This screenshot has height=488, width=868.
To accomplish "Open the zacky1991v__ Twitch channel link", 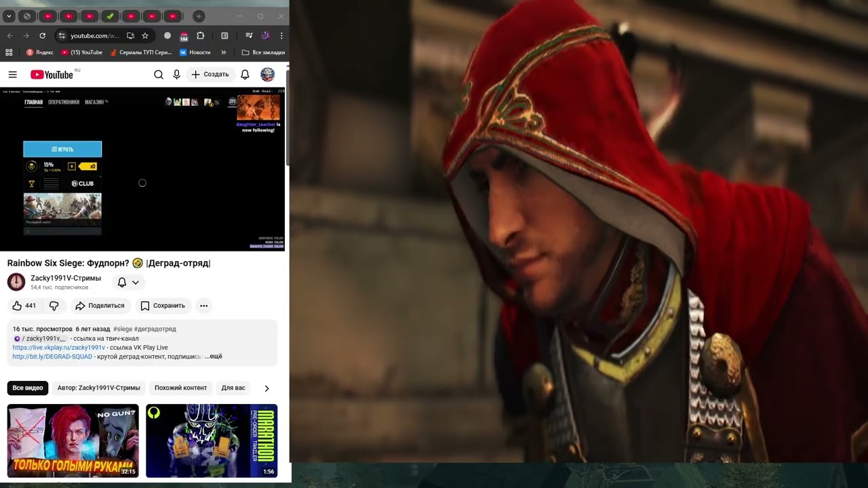I will click(40, 338).
